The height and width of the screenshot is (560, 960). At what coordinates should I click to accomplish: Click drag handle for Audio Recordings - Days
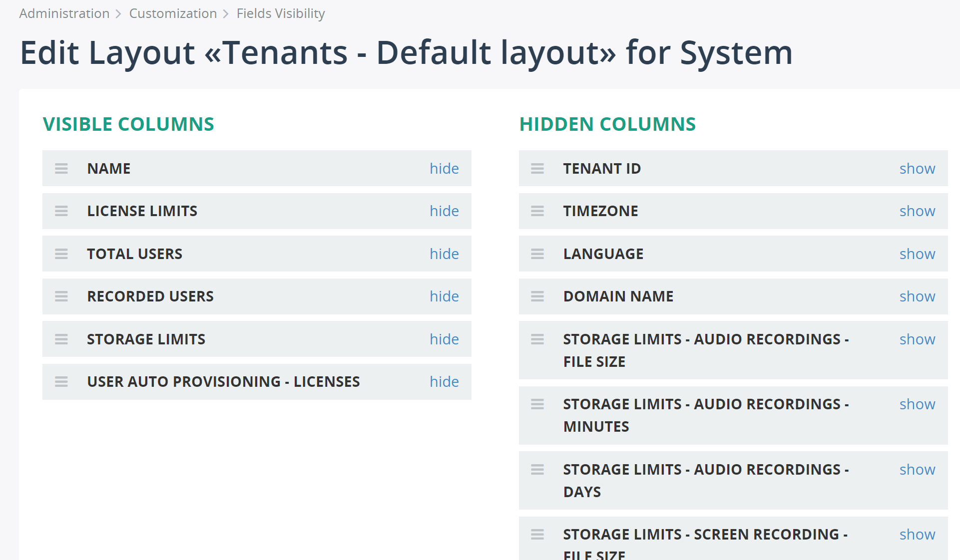[537, 470]
